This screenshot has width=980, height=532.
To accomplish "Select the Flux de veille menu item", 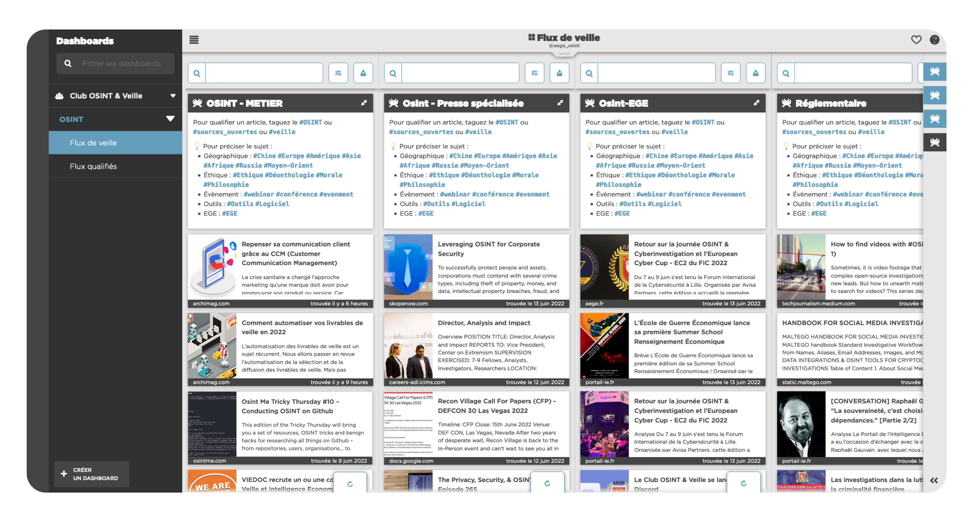I will (93, 143).
